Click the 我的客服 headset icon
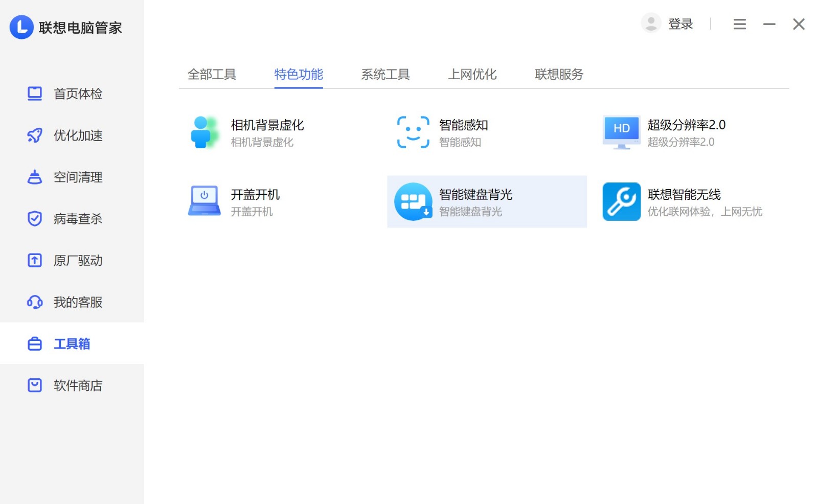This screenshot has height=504, width=818. [35, 302]
